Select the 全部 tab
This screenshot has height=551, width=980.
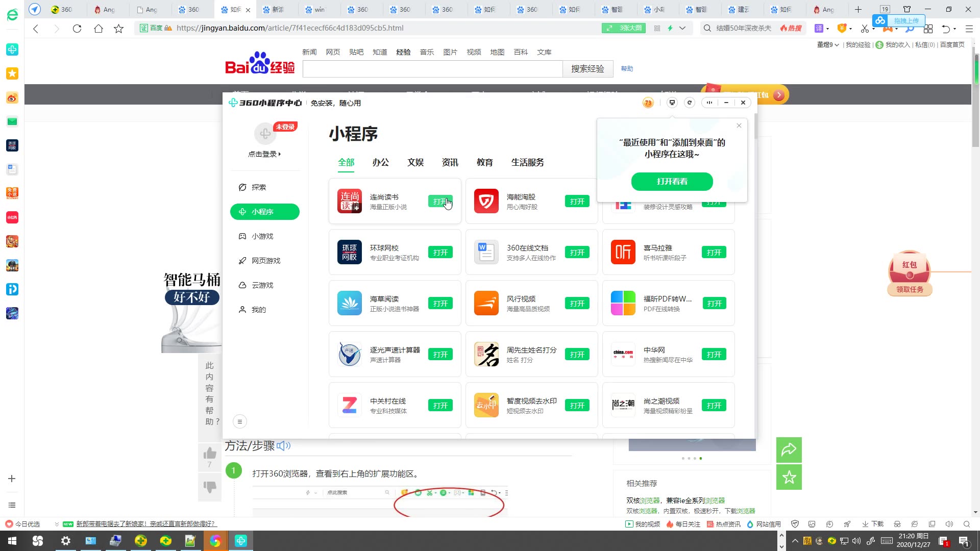coord(346,162)
